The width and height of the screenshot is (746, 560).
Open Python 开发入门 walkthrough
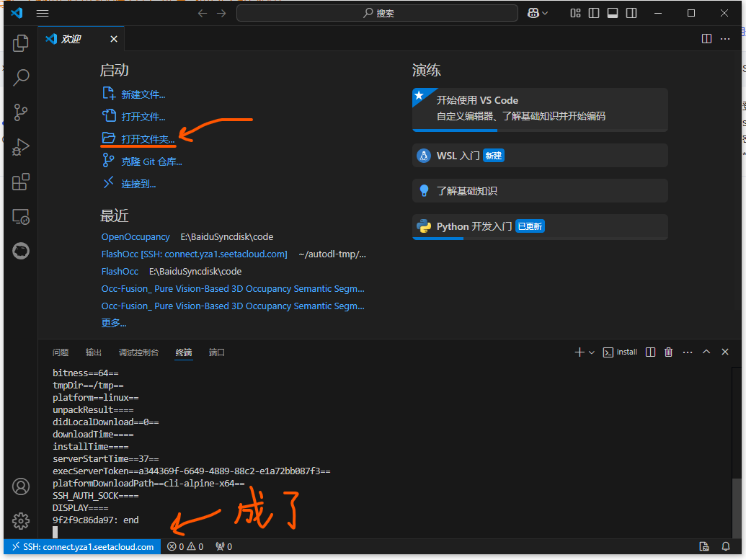540,226
